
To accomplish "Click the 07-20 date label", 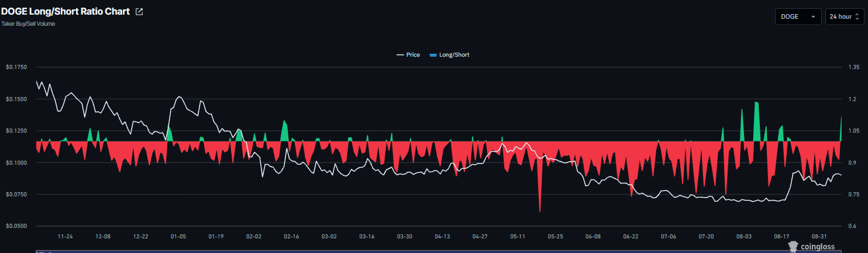I will click(707, 237).
